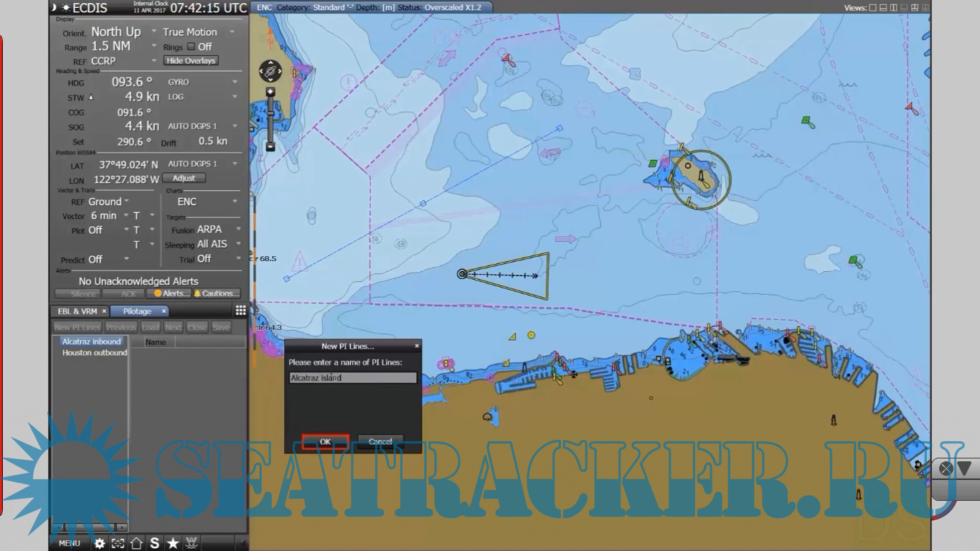Click the chart pan compass control
This screenshot has width=980, height=551.
[x=270, y=72]
